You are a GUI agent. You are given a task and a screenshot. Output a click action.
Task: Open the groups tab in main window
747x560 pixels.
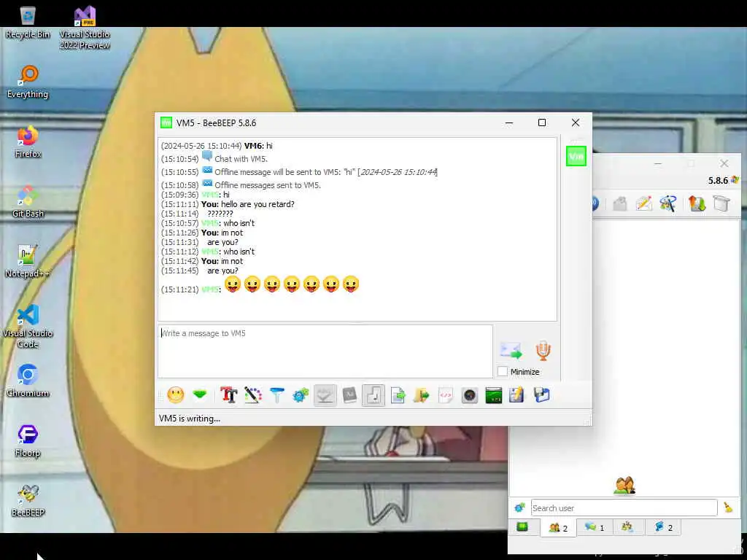[x=627, y=526]
